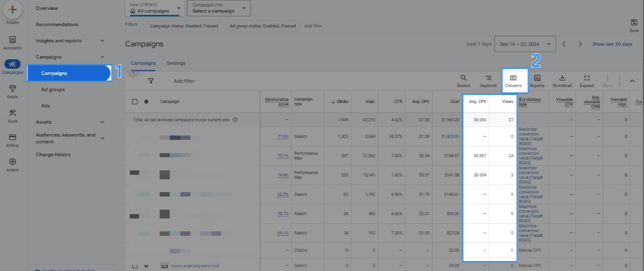The height and width of the screenshot is (271, 644).
Task: Collapse the table toolbar chevron
Action: (632, 81)
